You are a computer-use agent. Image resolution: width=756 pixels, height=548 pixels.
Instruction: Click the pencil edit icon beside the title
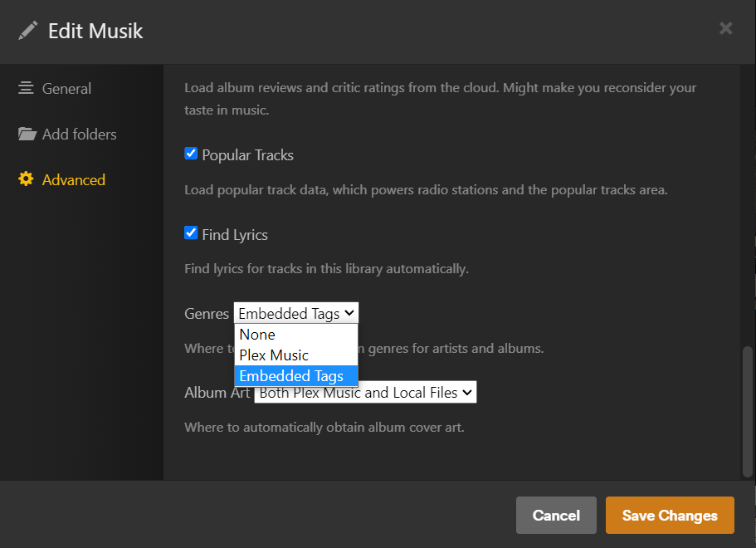pos(28,31)
